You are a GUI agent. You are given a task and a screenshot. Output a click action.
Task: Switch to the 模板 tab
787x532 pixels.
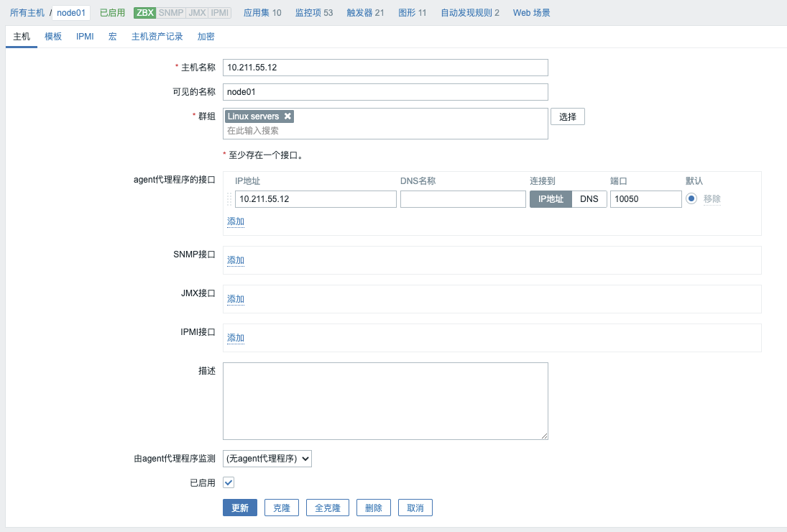click(53, 36)
